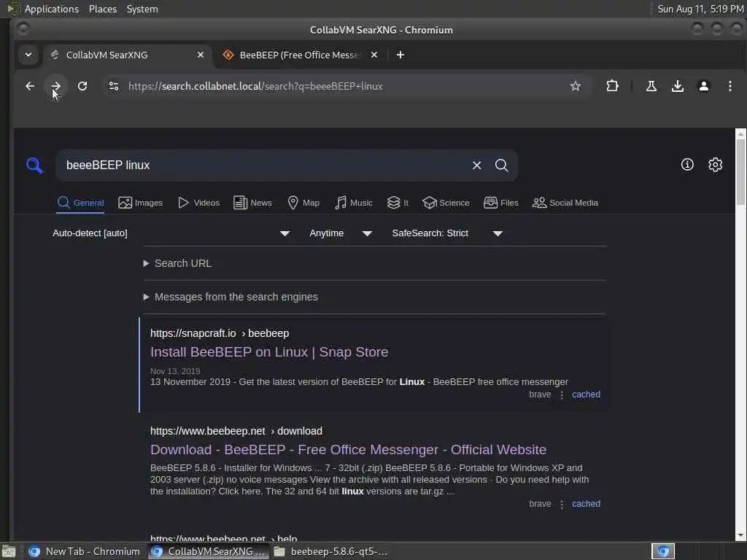Open the Extensions puzzle icon
The height and width of the screenshot is (560, 747).
pos(612,86)
